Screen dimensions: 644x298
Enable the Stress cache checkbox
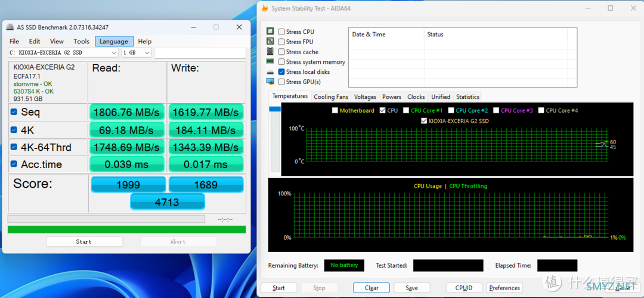pyautogui.click(x=281, y=52)
